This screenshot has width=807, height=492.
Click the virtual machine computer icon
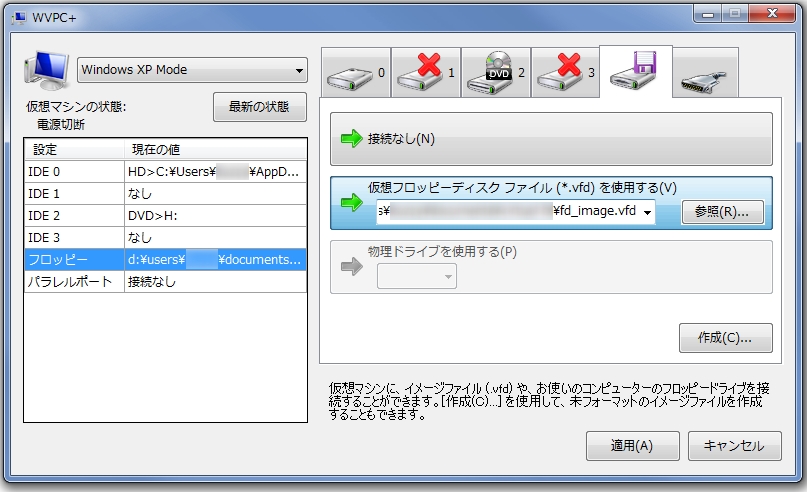pos(46,70)
